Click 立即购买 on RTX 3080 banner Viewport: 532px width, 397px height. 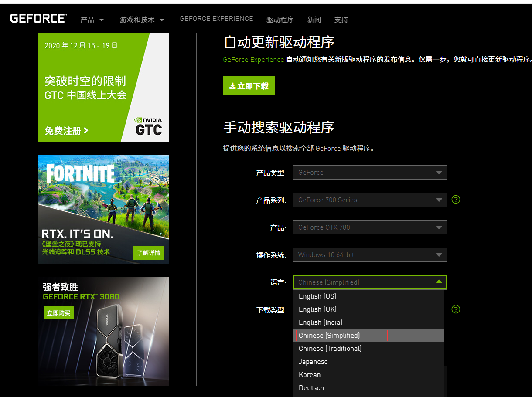click(58, 313)
